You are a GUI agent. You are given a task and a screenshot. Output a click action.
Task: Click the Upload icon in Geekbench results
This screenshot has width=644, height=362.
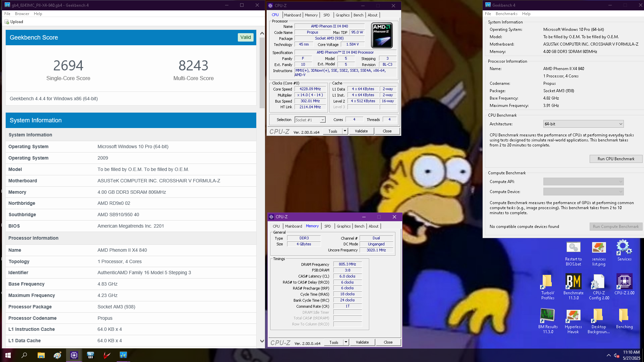pos(7,22)
